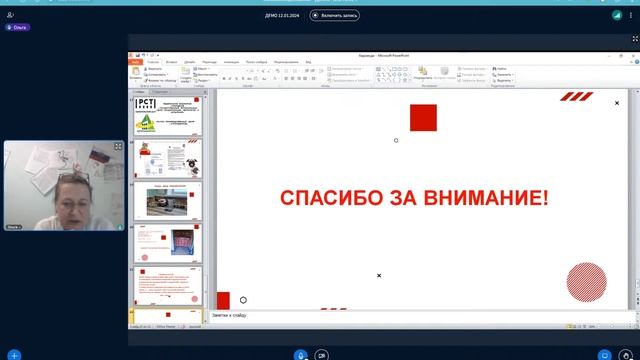640x360 pixels.
Task: Open the Section (Раздел) dropdown
Action: [202, 81]
